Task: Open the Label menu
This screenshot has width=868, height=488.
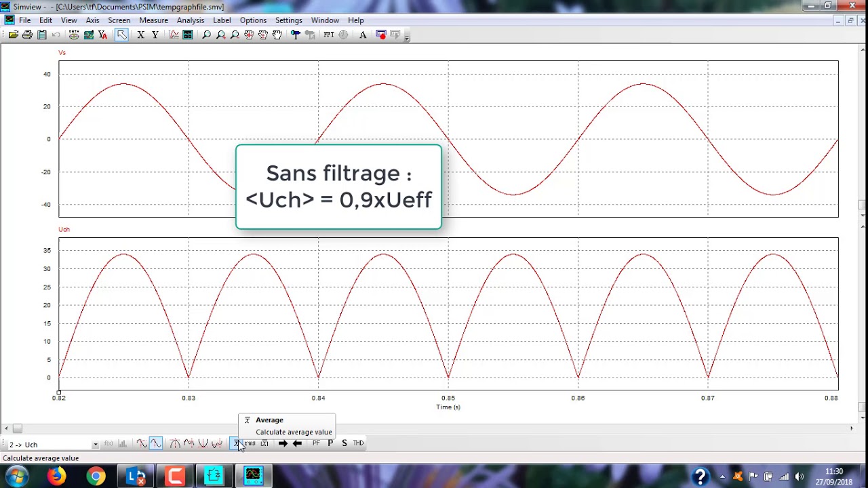Action: coord(222,20)
